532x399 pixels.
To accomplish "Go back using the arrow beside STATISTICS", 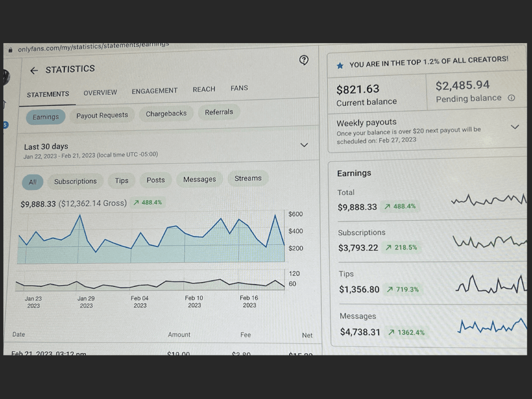I will pos(34,71).
